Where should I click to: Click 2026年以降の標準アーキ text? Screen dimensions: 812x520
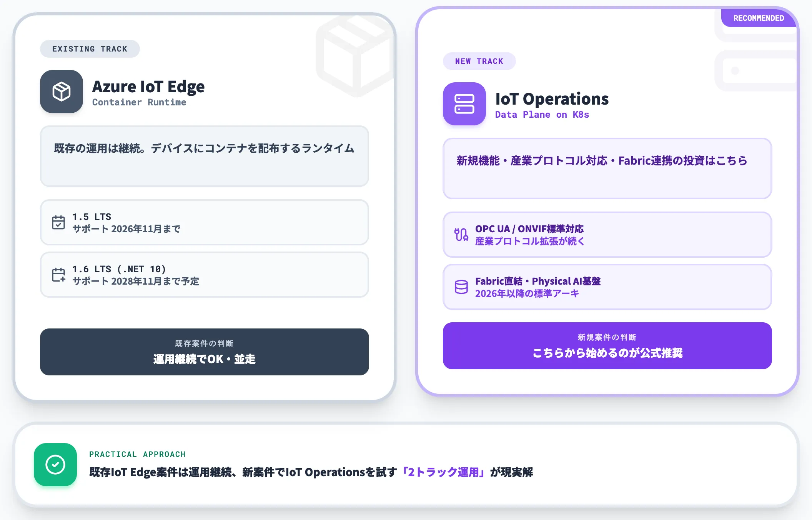[527, 293]
